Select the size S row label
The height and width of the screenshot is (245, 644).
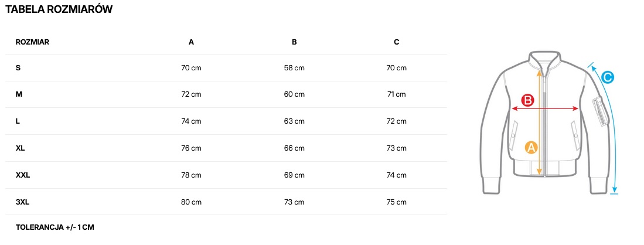point(18,68)
